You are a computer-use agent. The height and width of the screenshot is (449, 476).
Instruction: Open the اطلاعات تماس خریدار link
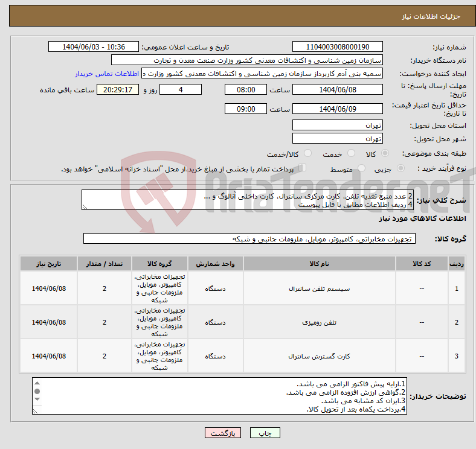tap(107, 74)
